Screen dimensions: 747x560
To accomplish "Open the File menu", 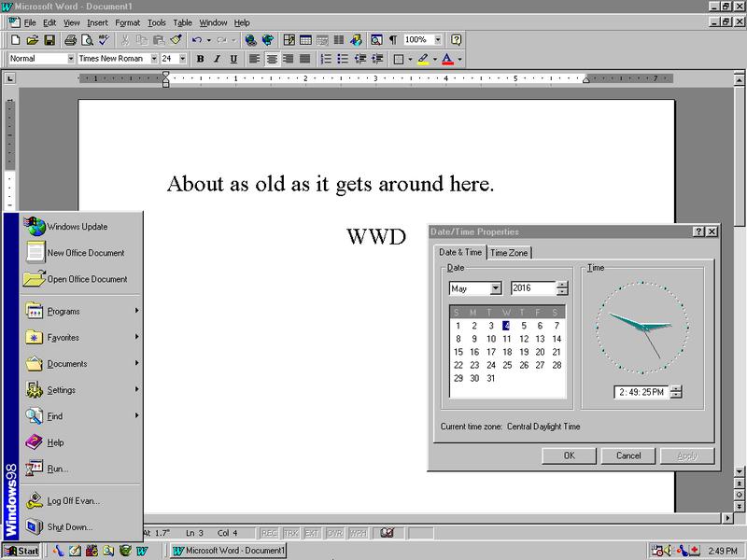I will pyautogui.click(x=30, y=22).
